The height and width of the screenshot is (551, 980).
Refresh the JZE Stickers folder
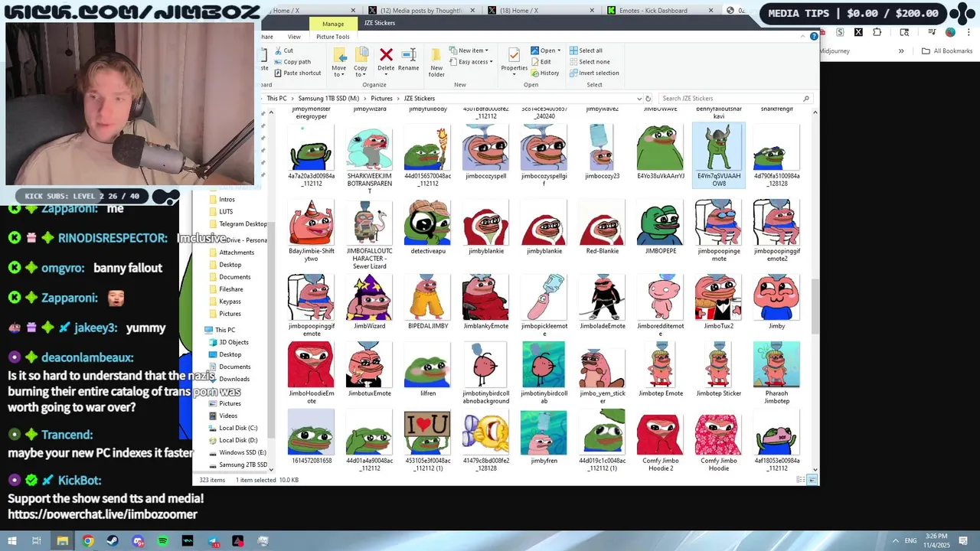tap(648, 98)
